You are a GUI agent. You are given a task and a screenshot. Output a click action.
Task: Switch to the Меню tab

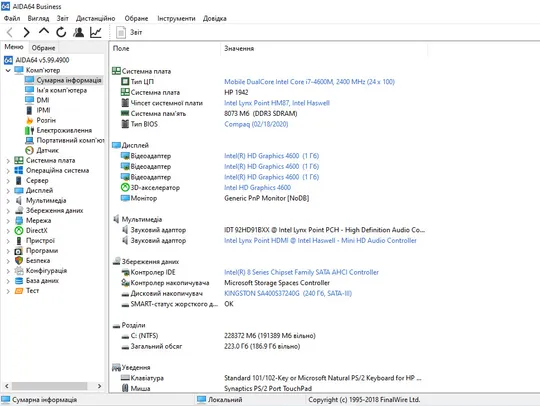(x=14, y=47)
